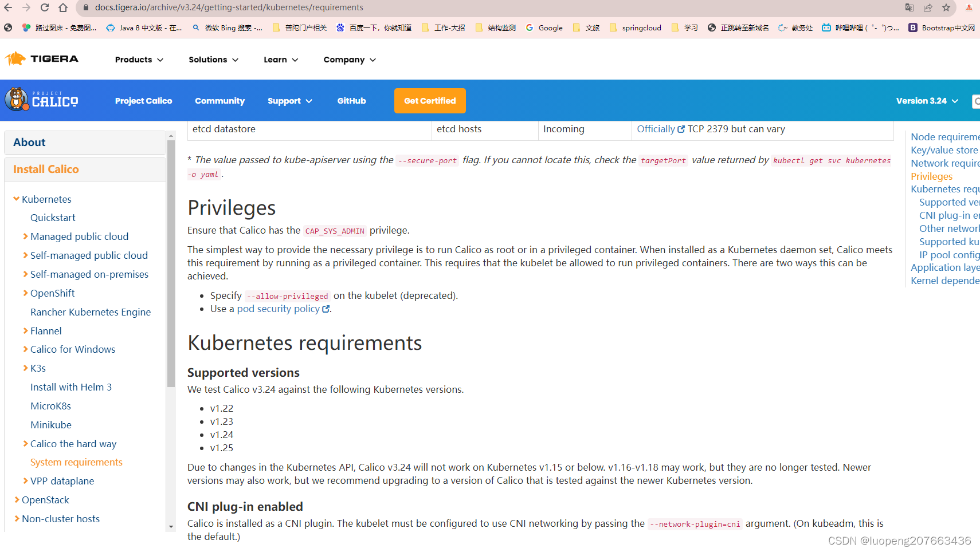Screen dimensions: 980x552
Task: Expand Managed public cloud section
Action: coord(25,236)
